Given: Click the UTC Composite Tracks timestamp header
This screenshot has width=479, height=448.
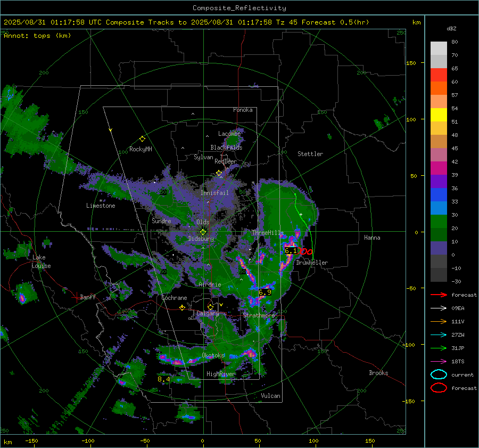Looking at the screenshot, I should (x=186, y=22).
